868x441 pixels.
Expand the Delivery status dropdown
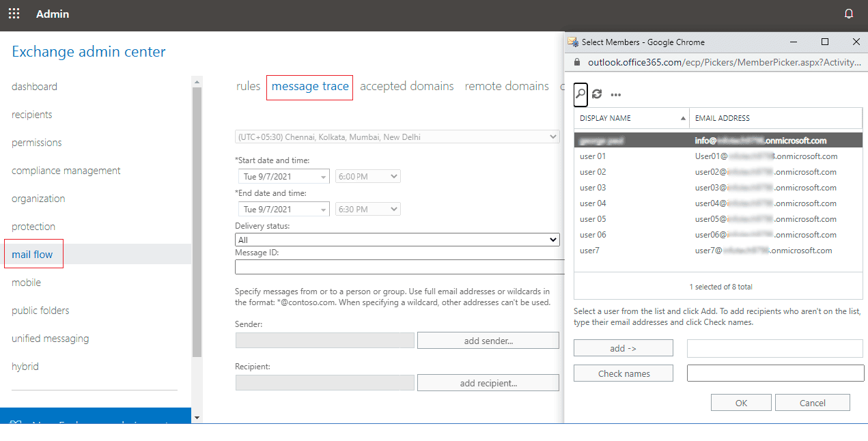(x=397, y=240)
